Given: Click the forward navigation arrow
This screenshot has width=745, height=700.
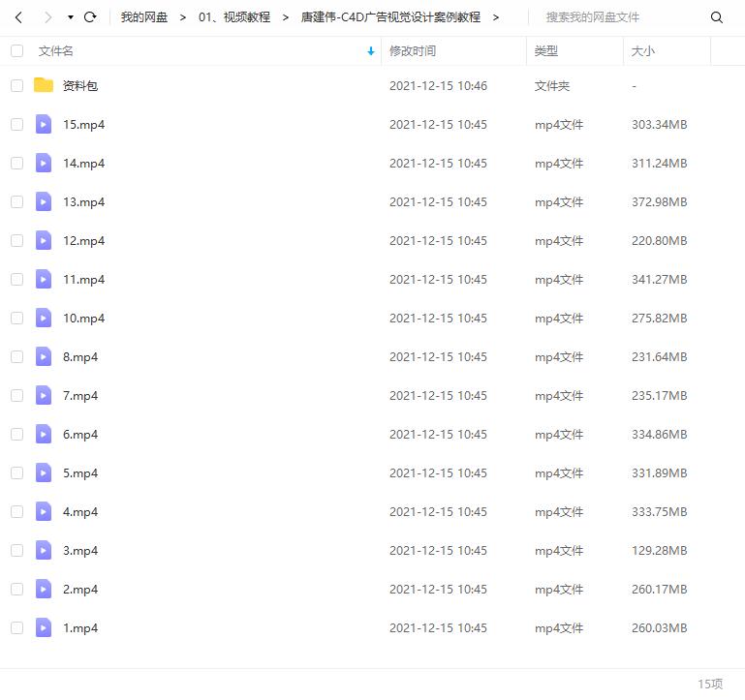Looking at the screenshot, I should click(x=47, y=17).
